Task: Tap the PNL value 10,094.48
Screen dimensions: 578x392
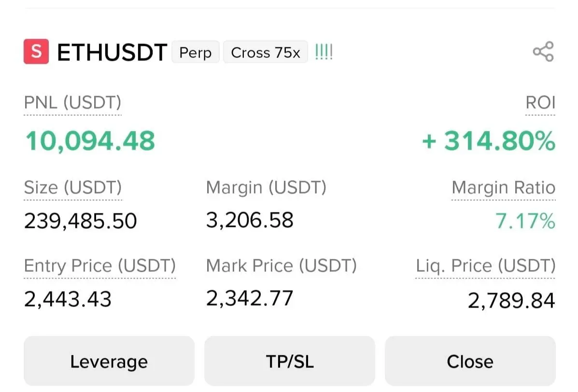Action: (90, 141)
